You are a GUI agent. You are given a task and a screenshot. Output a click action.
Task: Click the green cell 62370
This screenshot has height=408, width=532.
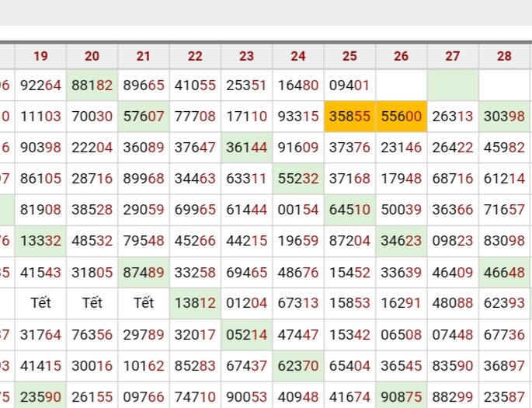(x=298, y=365)
